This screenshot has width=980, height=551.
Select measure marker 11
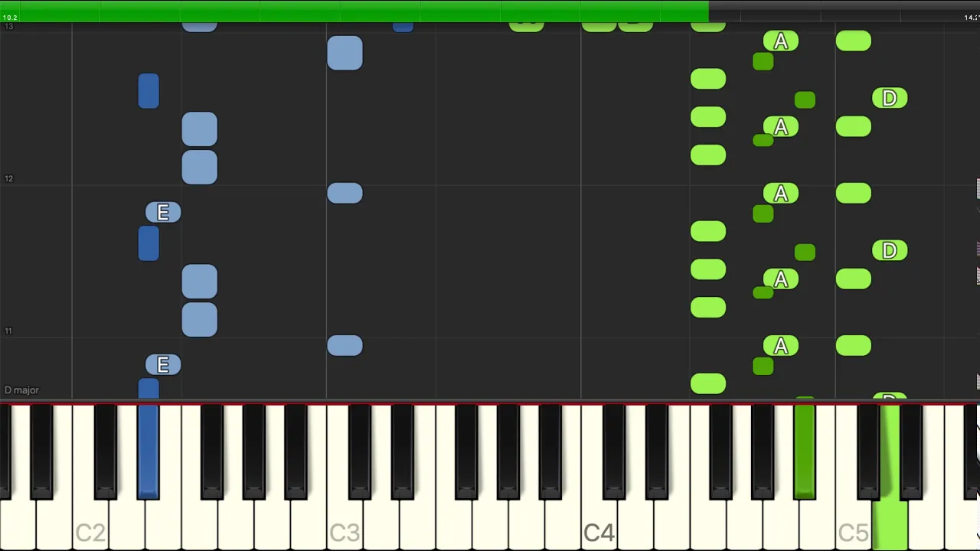(8, 331)
